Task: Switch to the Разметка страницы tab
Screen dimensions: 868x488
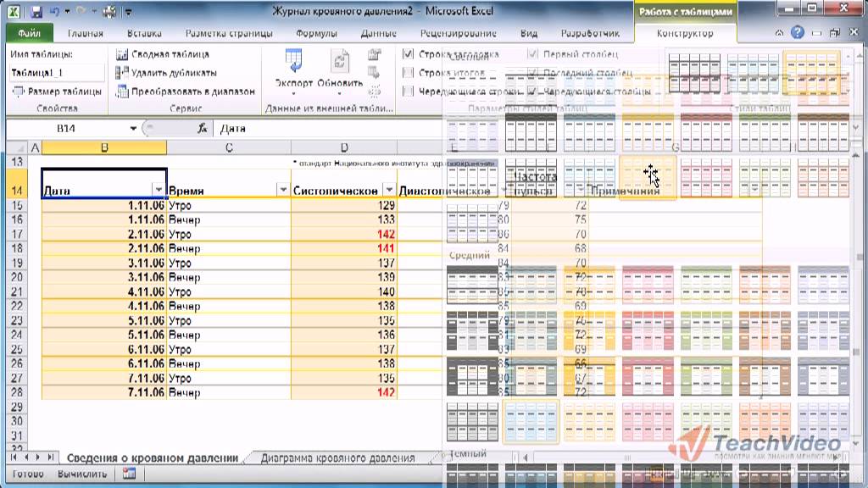Action: [x=229, y=33]
